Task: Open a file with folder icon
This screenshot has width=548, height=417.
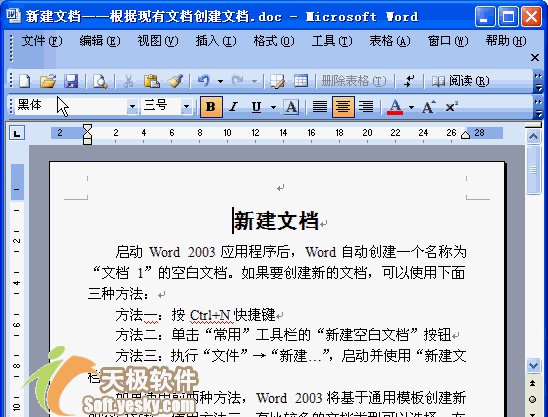Action: (x=48, y=81)
